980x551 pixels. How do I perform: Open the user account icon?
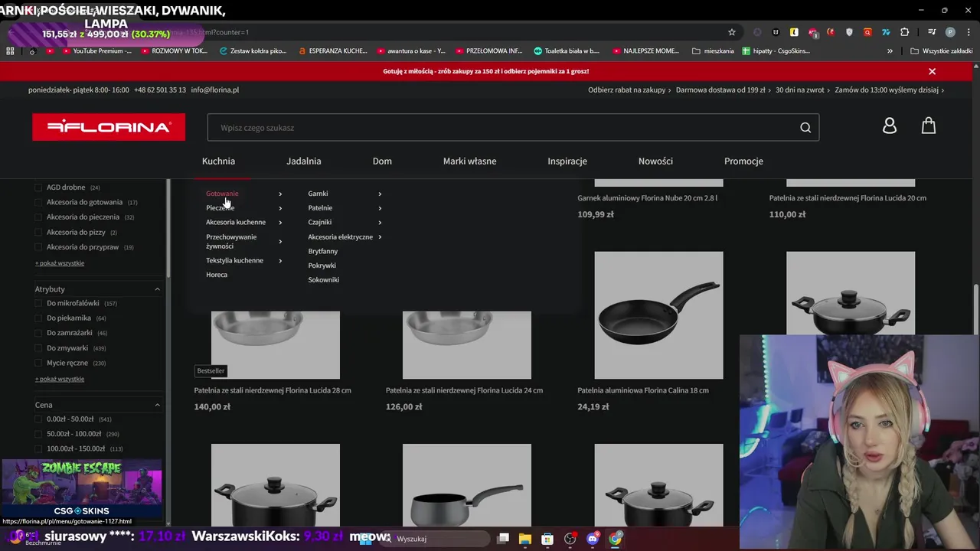pos(889,126)
